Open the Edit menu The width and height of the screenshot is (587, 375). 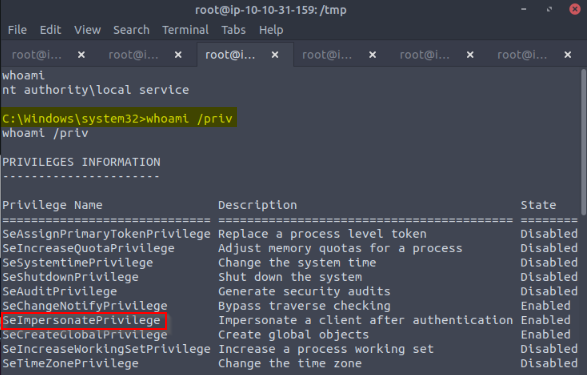[x=51, y=30]
